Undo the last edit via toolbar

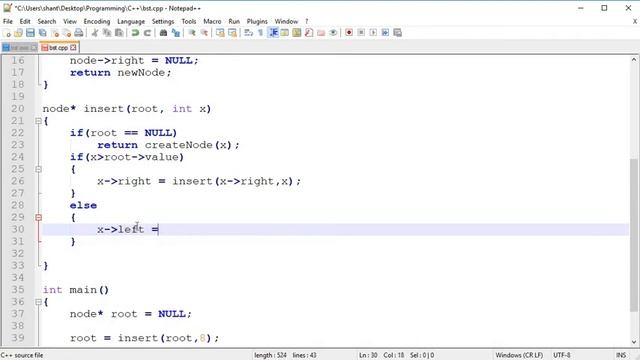pyautogui.click(x=135, y=33)
